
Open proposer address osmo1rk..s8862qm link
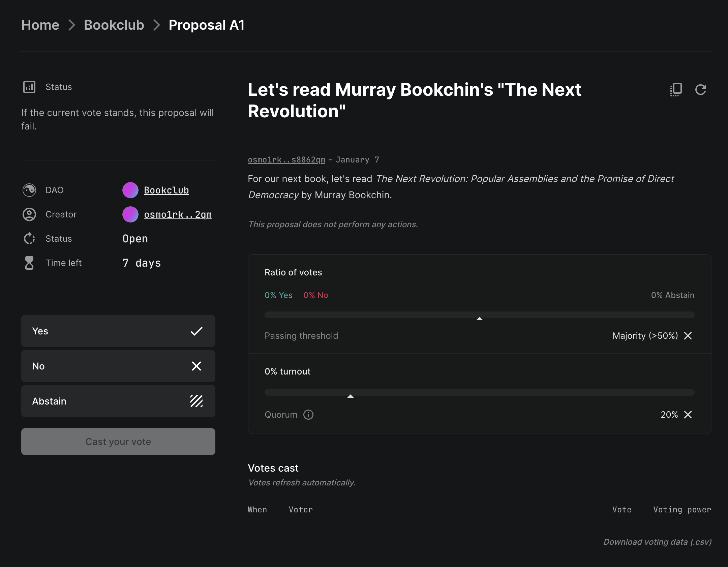pos(286,160)
